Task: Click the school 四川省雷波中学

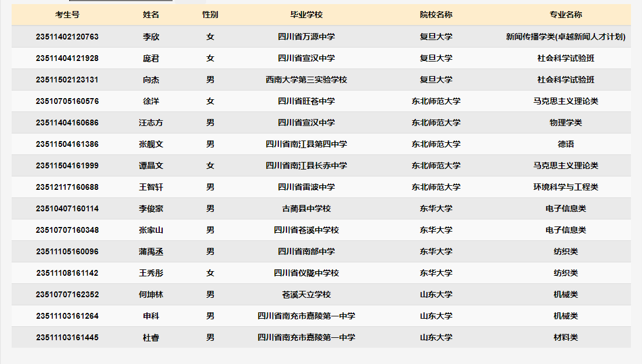Action: coord(306,187)
